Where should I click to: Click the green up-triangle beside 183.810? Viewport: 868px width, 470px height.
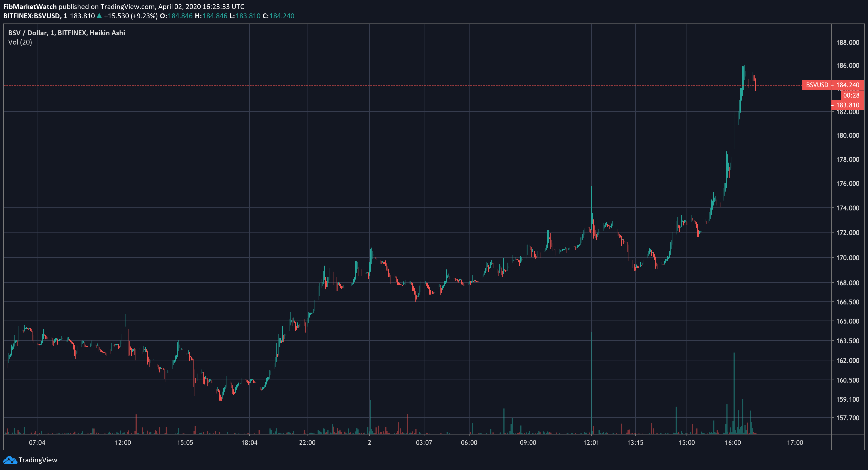(x=99, y=16)
